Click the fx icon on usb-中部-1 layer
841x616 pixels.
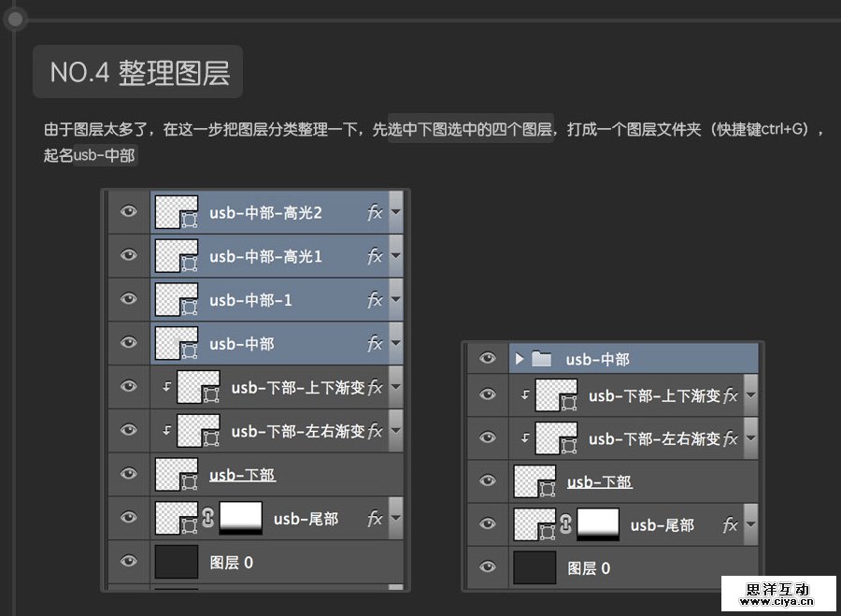tap(374, 299)
